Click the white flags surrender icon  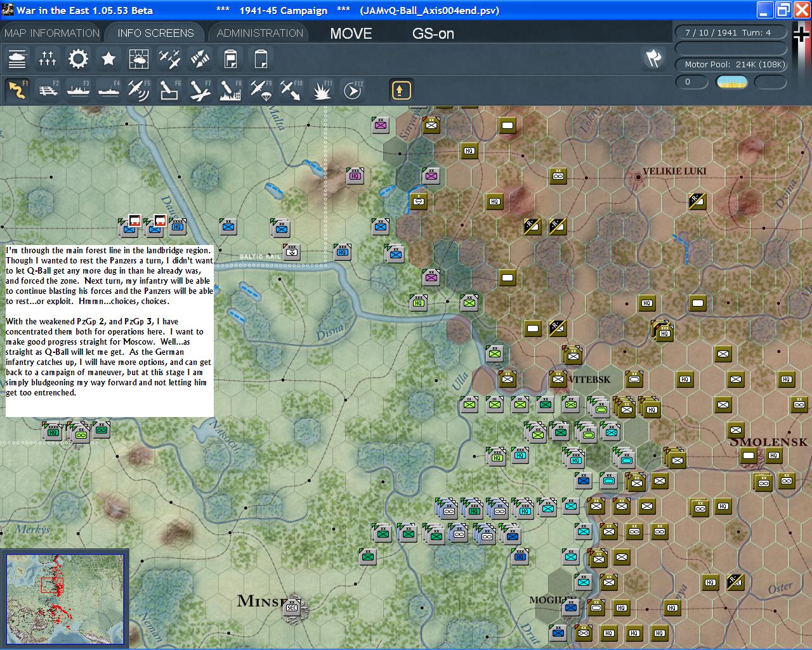coord(653,58)
